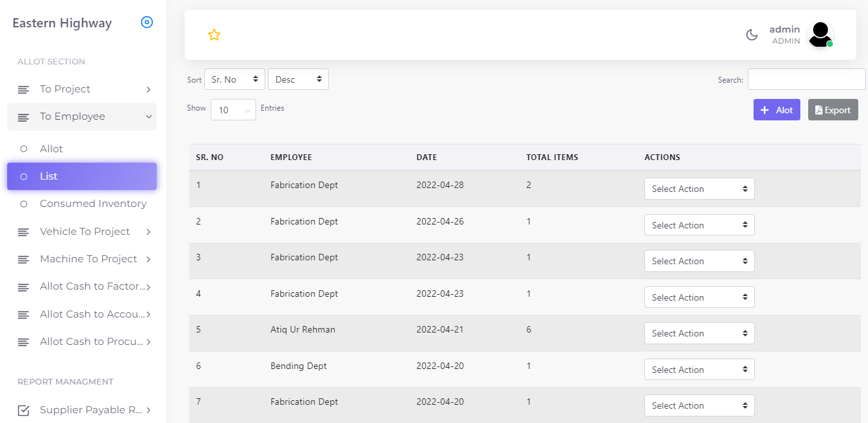Image resolution: width=868 pixels, height=423 pixels.
Task: Open the Vehicle To Project menu
Action: 82,232
